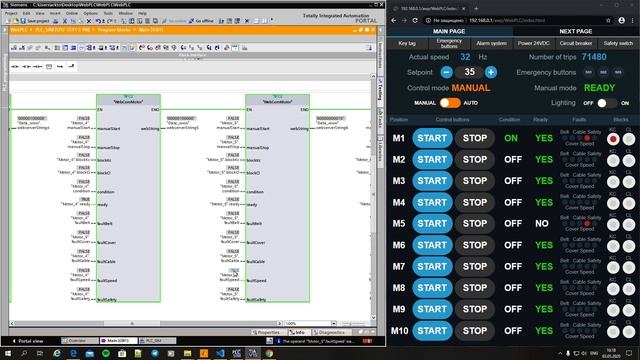
Task: Open Spotify from the taskbar
Action: [x=106, y=353]
